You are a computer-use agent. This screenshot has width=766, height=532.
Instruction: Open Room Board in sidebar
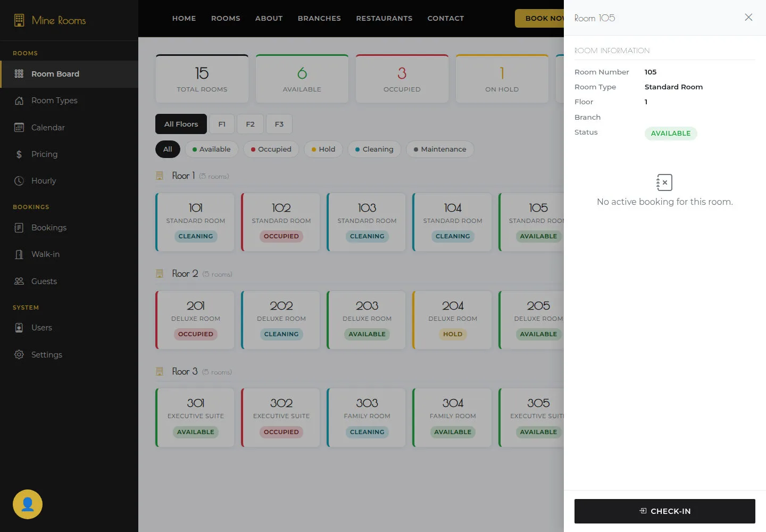click(69, 74)
